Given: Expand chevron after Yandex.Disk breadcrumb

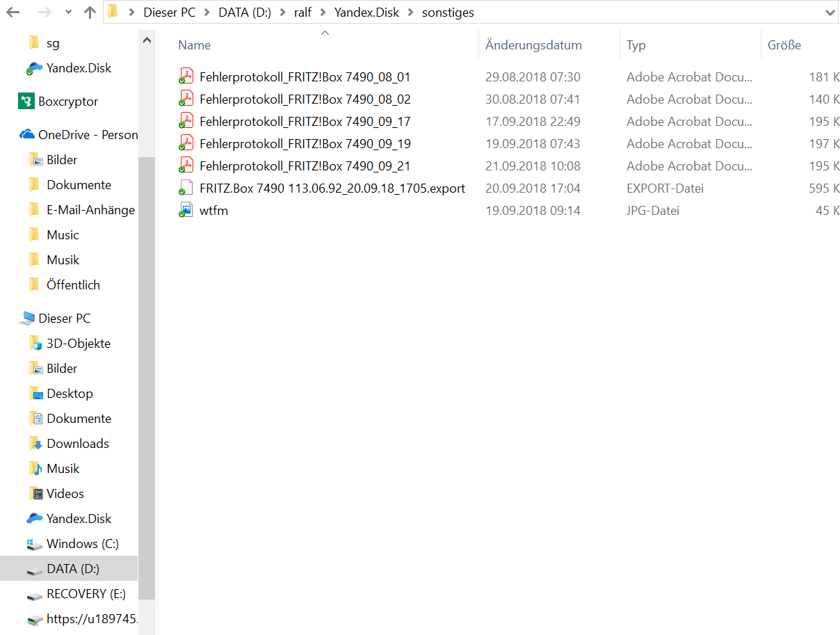Looking at the screenshot, I should coord(412,13).
